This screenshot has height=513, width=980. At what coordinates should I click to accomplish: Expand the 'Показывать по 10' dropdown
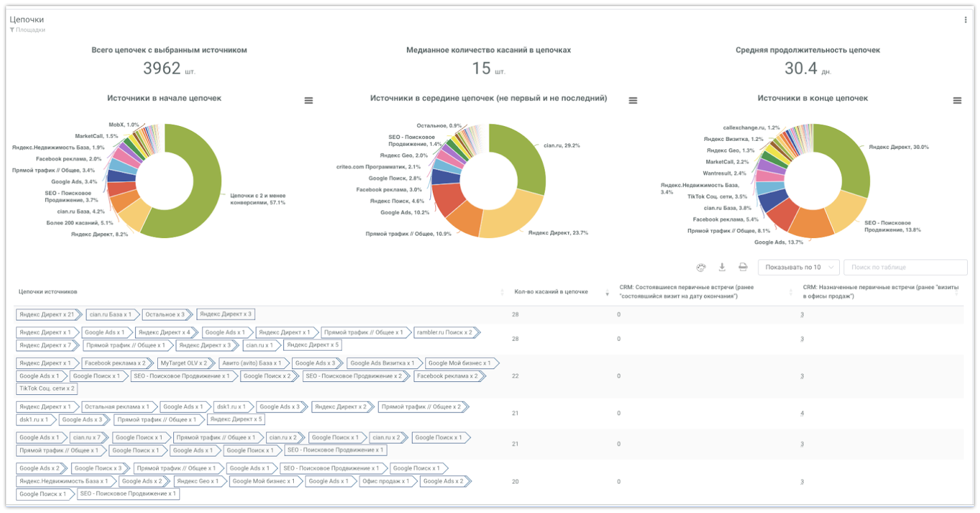798,268
